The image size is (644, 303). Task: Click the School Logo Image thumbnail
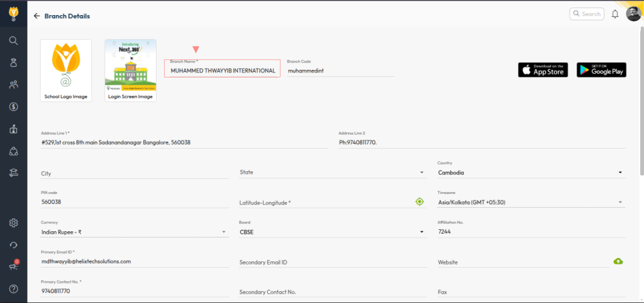[x=66, y=70]
